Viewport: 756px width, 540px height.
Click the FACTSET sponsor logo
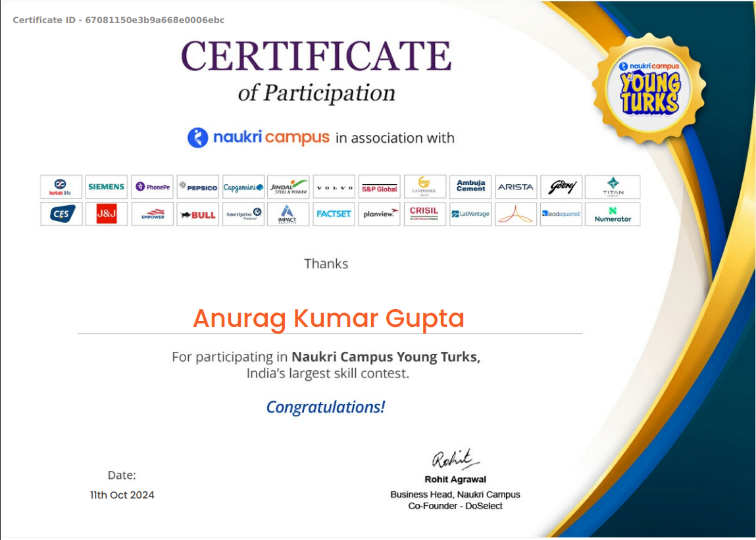click(x=334, y=214)
